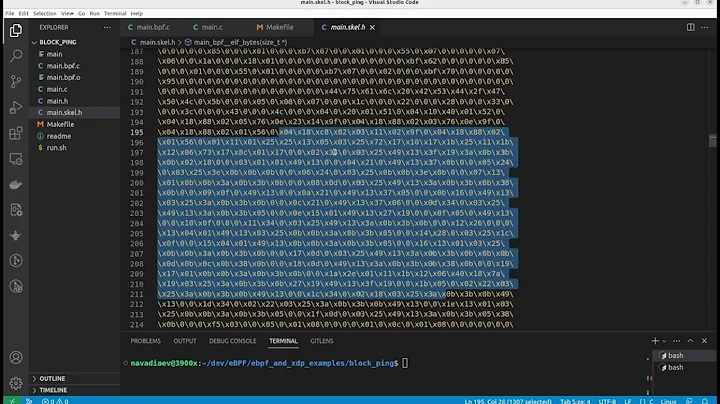Viewport: 720px width, 404px height.
Task: Open run.sh in Explorer tree
Action: (74, 147)
